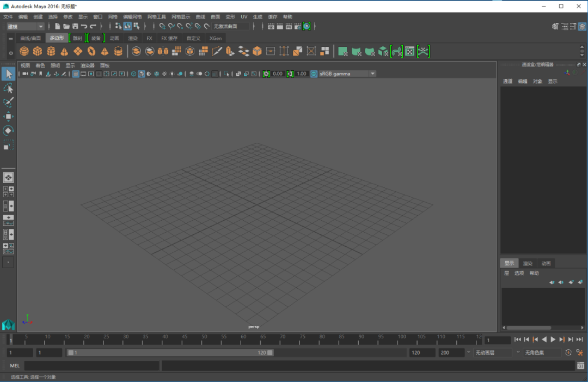Select the Lasso tool in toolbox

[8, 88]
